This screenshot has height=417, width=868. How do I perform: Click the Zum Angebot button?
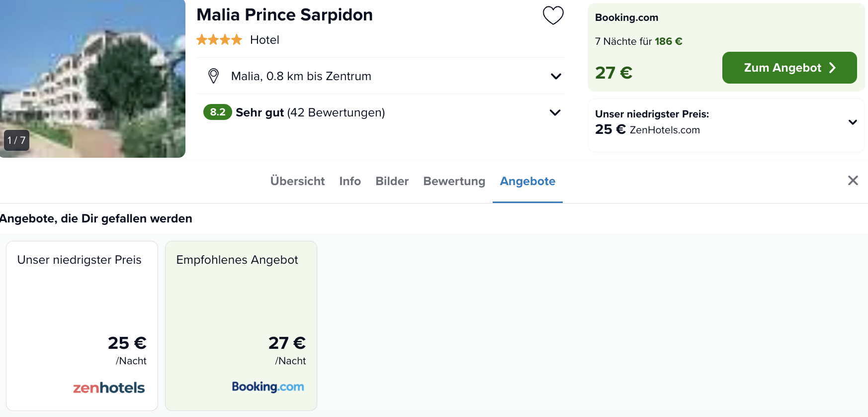pyautogui.click(x=789, y=68)
